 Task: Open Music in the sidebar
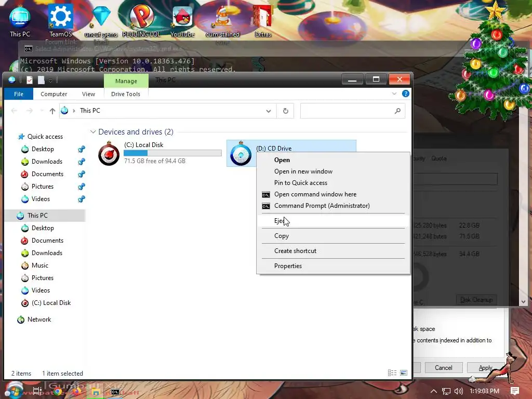coord(39,265)
